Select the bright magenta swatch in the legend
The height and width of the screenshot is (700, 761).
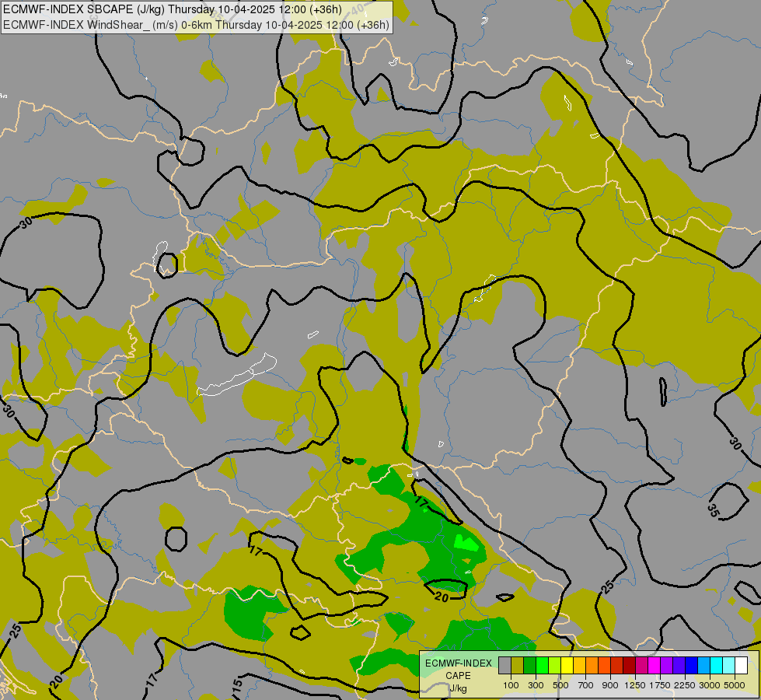pyautogui.click(x=655, y=666)
